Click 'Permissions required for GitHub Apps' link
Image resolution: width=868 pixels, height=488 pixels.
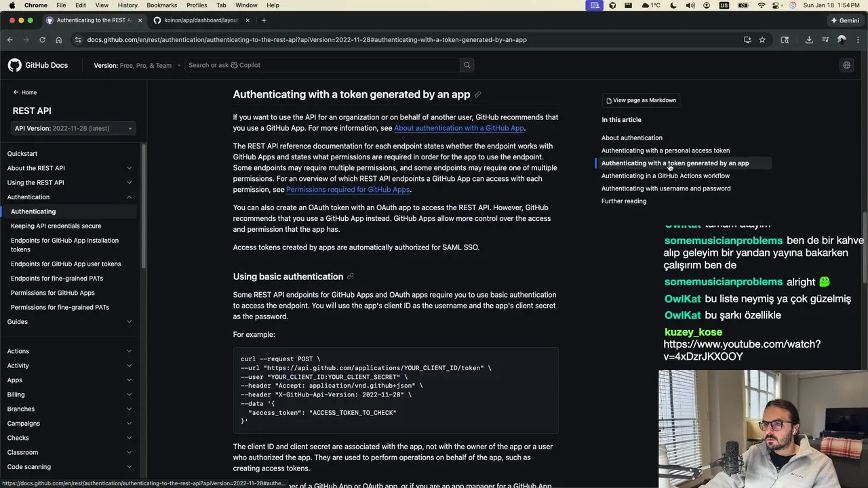(348, 190)
